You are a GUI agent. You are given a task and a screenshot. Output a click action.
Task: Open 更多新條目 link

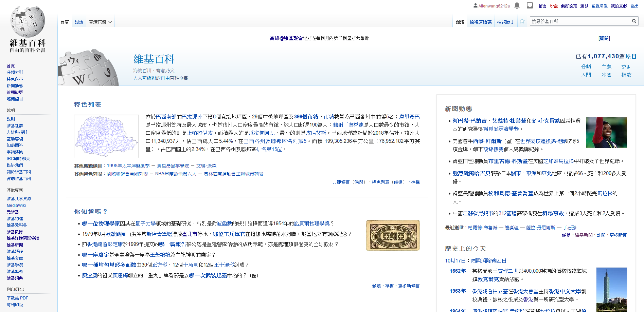coord(409,286)
